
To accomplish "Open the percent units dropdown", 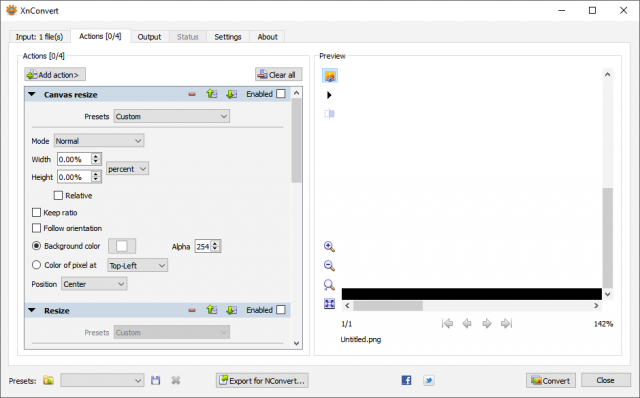I will [127, 169].
